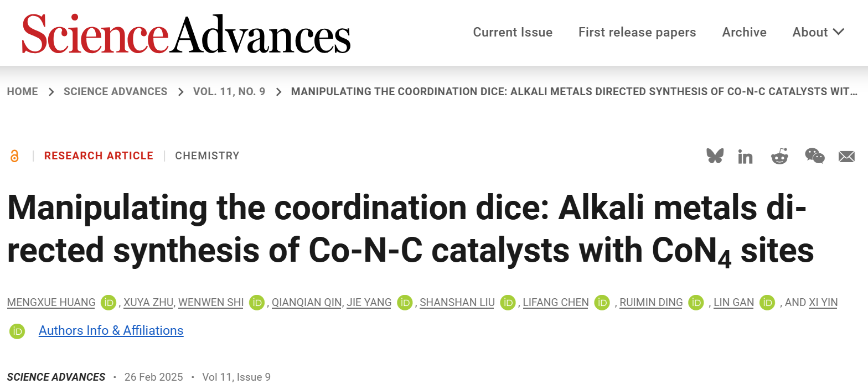868x384 pixels.
Task: Open Wenwen Shi's ORCID icon
Action: pyautogui.click(x=257, y=303)
